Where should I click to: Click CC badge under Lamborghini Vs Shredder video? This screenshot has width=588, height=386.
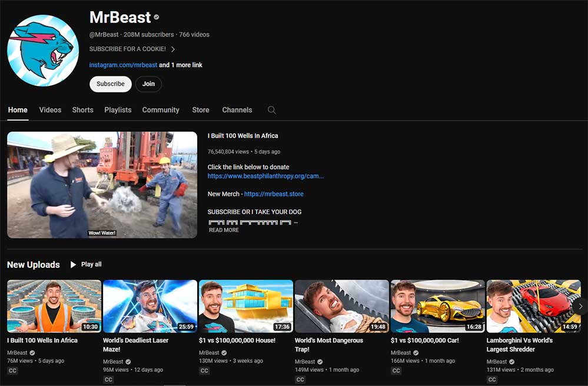493,380
